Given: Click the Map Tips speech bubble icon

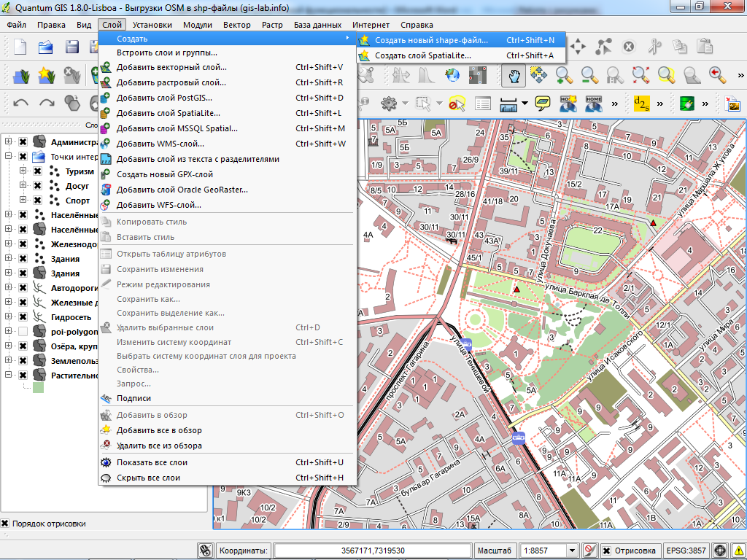Looking at the screenshot, I should [543, 102].
